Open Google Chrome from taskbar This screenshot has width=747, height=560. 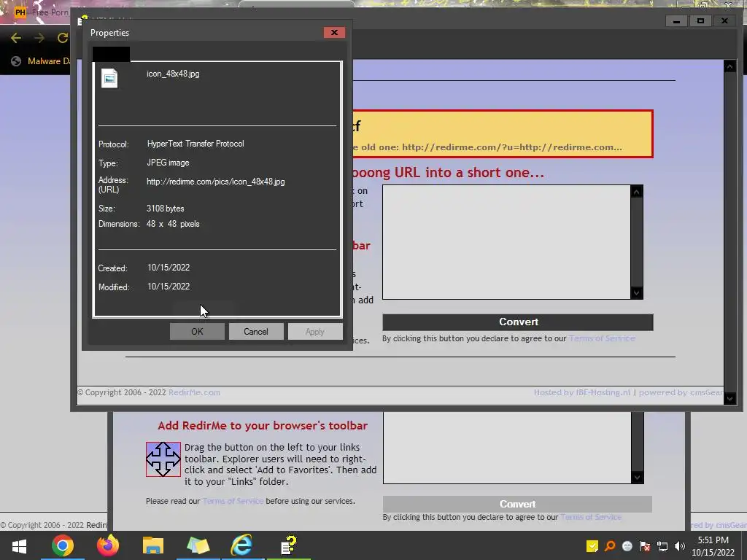coord(63,545)
